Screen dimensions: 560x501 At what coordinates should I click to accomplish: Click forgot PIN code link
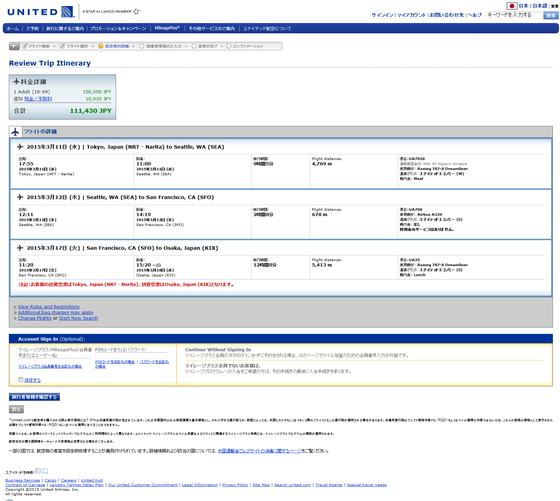tap(115, 362)
